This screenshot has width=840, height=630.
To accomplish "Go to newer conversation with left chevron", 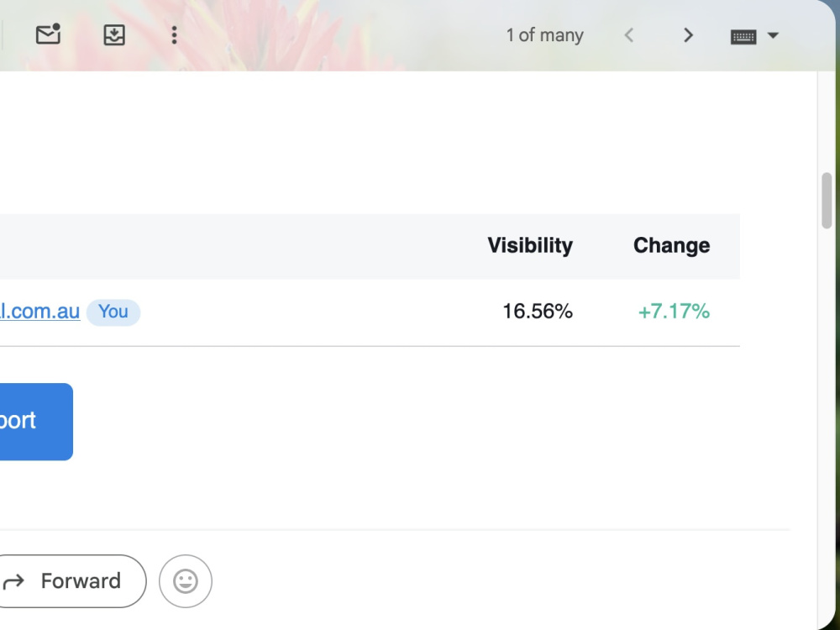I will [629, 35].
